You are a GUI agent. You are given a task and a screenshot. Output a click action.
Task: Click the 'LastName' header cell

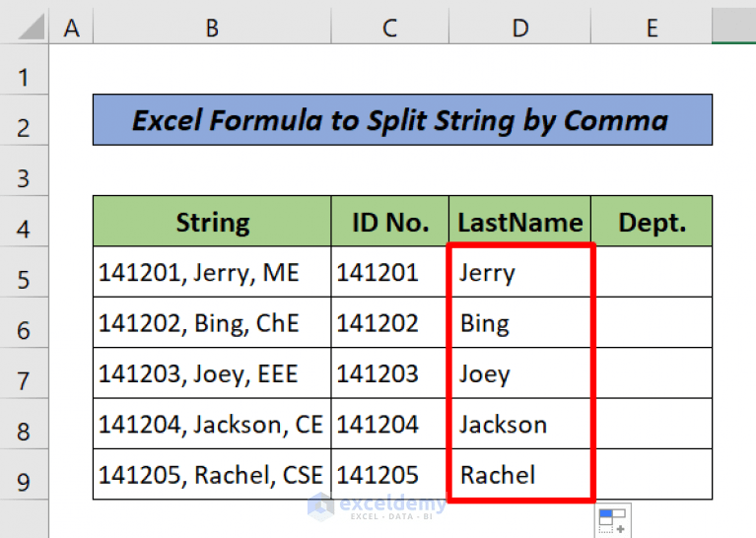[519, 222]
